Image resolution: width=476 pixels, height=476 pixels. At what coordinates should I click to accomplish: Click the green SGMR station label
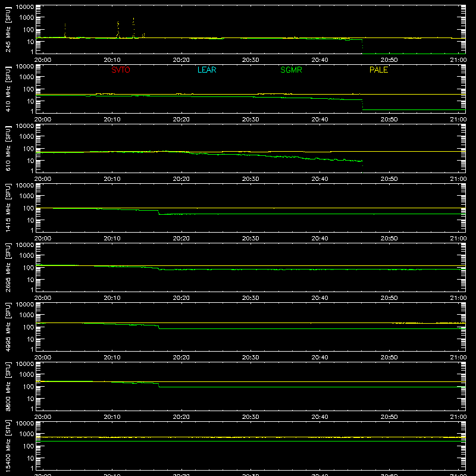pyautogui.click(x=291, y=70)
